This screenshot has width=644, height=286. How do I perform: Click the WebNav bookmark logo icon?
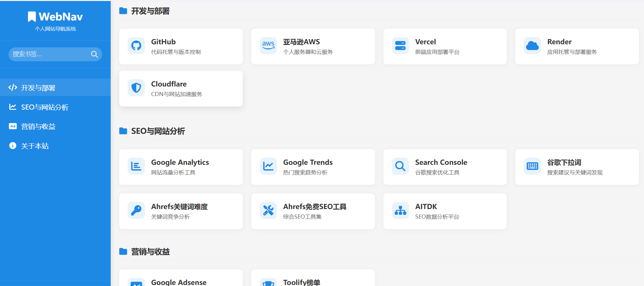pyautogui.click(x=32, y=17)
